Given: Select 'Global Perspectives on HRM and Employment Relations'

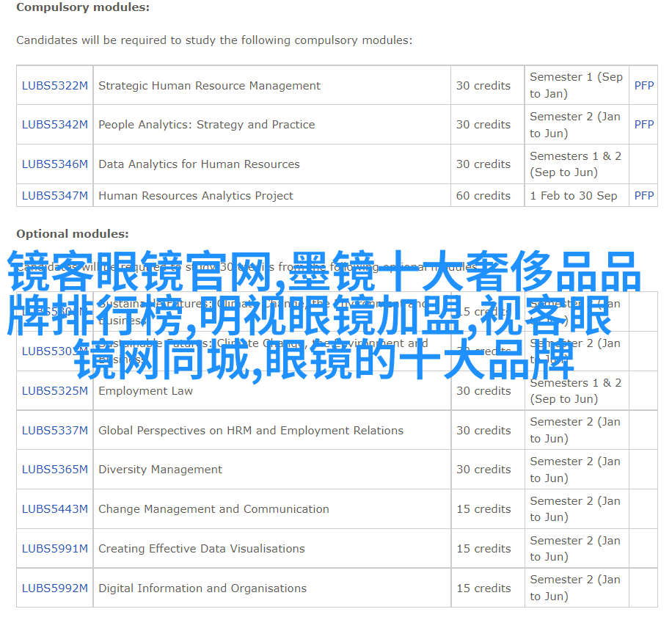Looking at the screenshot, I should coord(251,430).
